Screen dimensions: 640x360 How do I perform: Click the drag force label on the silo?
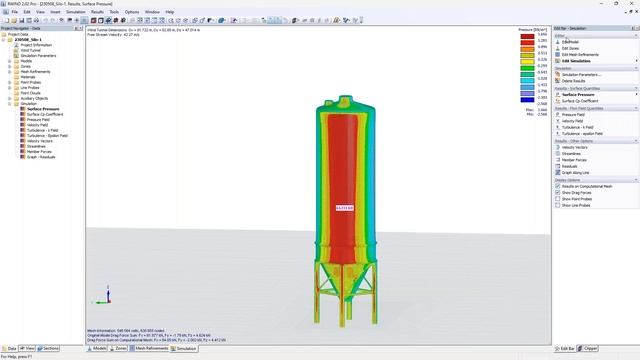(344, 208)
